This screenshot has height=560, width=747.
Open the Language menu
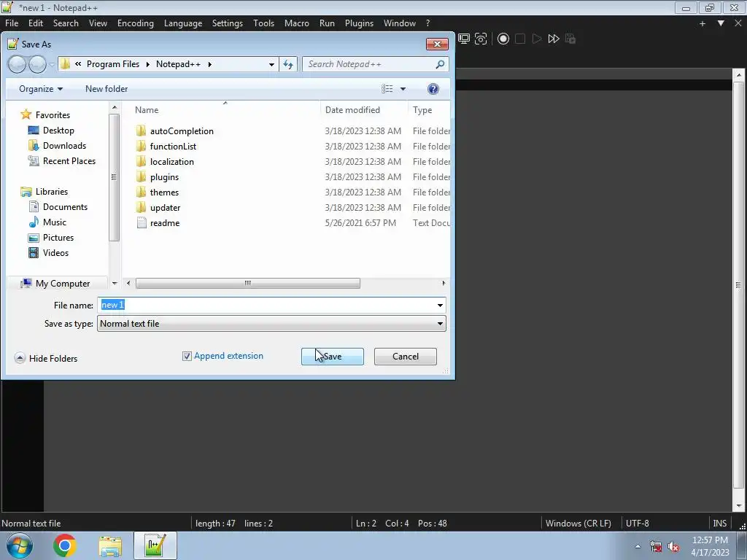tap(183, 23)
